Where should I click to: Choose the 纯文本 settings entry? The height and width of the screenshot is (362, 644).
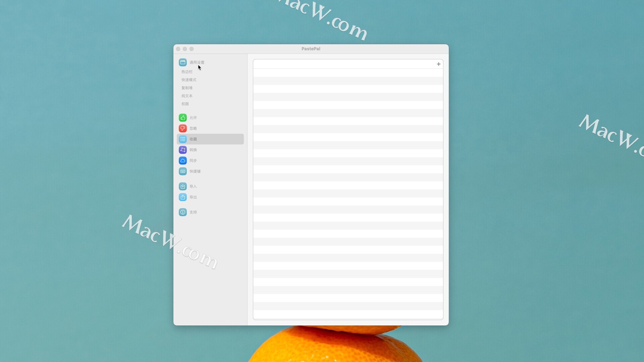(x=187, y=96)
